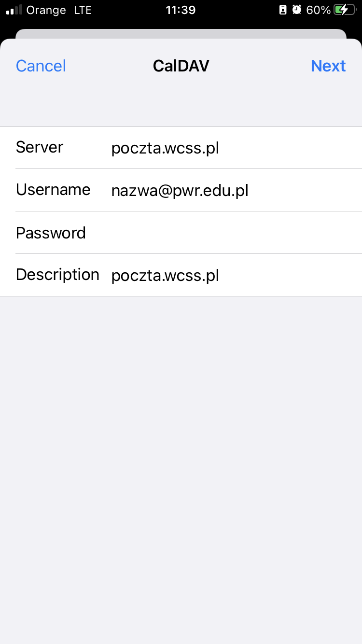
Task: Click the Server field value poczta.wcss.pl
Action: click(x=165, y=148)
